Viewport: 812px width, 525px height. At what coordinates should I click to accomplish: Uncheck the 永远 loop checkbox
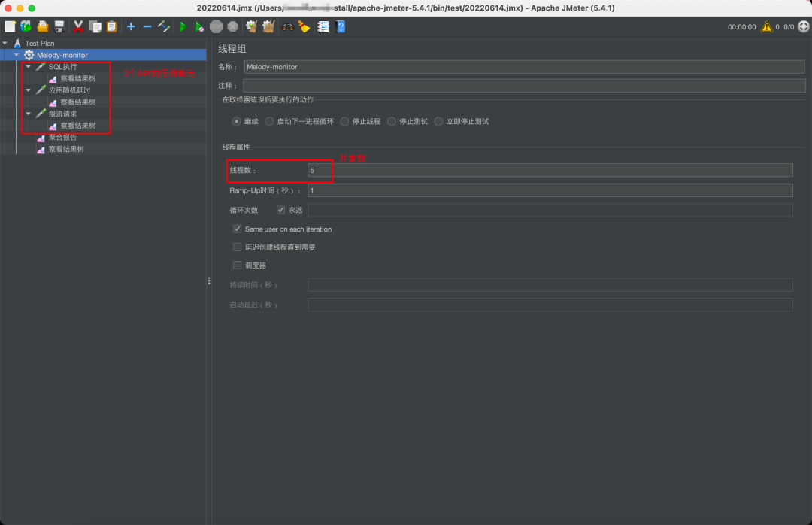[280, 210]
